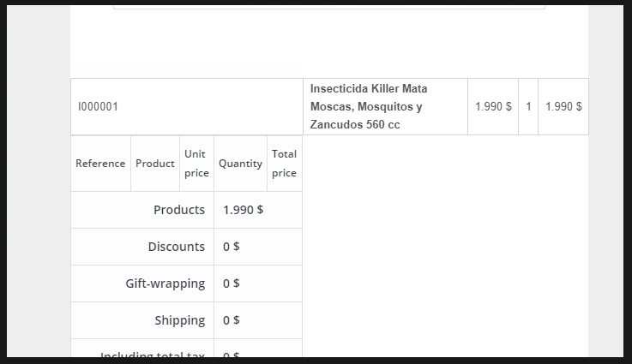Click the Total price column header

[x=284, y=164]
